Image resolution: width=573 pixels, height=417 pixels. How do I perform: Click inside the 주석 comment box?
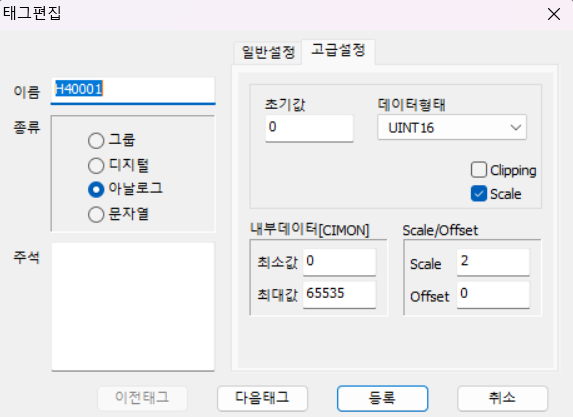(133, 307)
